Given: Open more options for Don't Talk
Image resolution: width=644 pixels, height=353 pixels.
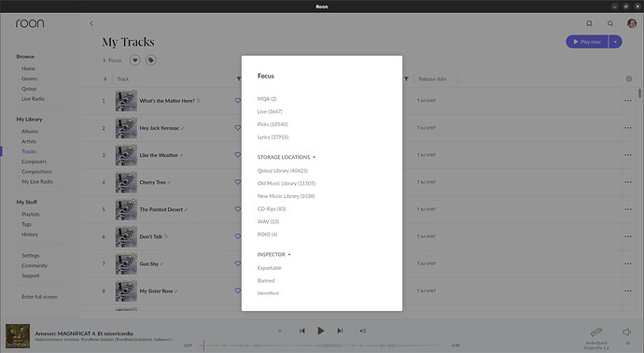Looking at the screenshot, I should (628, 236).
